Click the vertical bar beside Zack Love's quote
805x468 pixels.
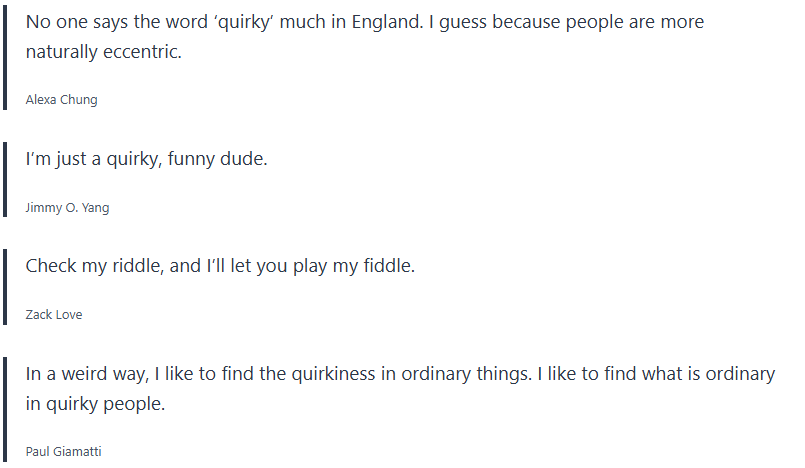[x=5, y=287]
